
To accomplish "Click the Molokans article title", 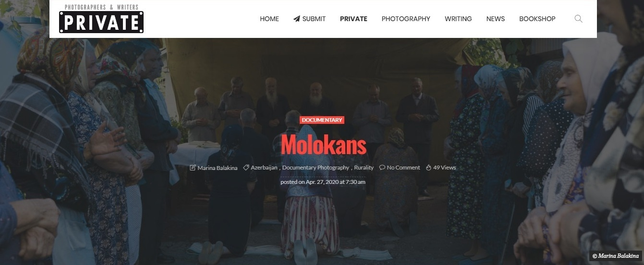I will coord(324,145).
